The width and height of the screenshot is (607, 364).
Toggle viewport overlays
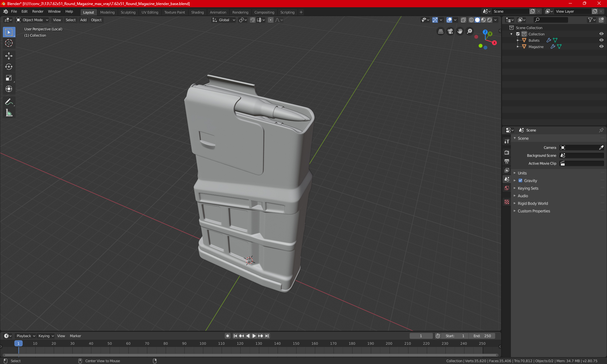click(449, 20)
